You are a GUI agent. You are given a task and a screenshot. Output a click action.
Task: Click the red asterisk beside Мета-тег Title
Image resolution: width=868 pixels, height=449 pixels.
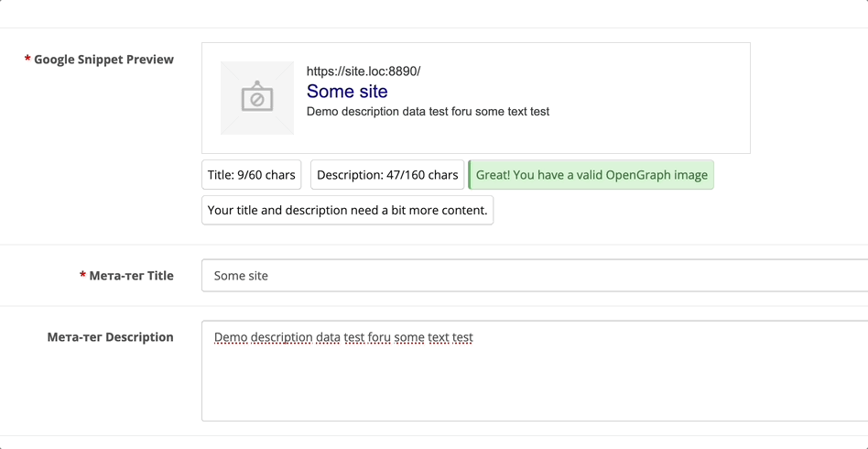click(83, 276)
